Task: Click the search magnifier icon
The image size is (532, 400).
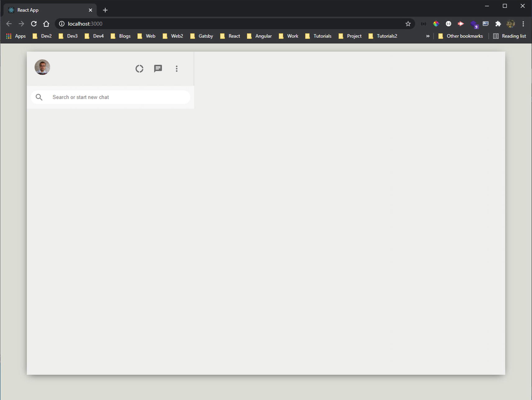Action: 39,97
